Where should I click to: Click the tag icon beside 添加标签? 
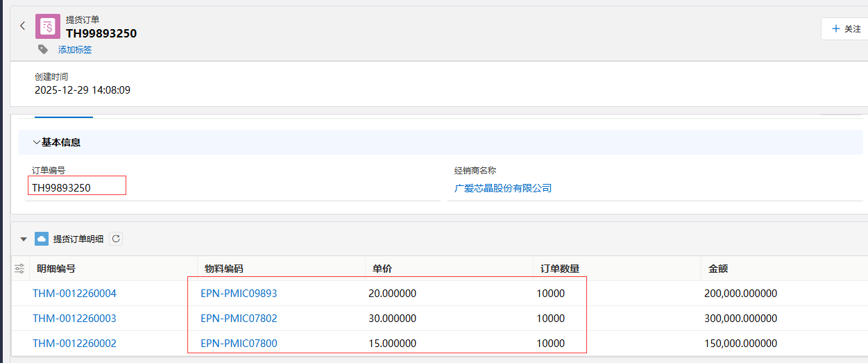43,49
